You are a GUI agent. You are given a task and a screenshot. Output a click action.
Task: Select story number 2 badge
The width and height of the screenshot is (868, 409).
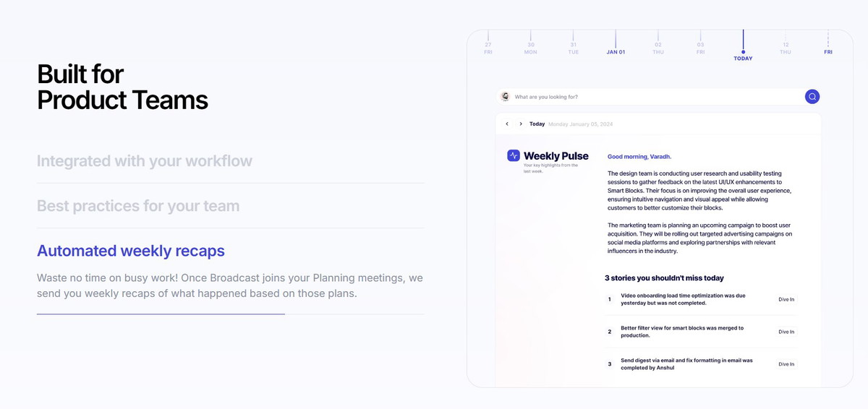610,332
